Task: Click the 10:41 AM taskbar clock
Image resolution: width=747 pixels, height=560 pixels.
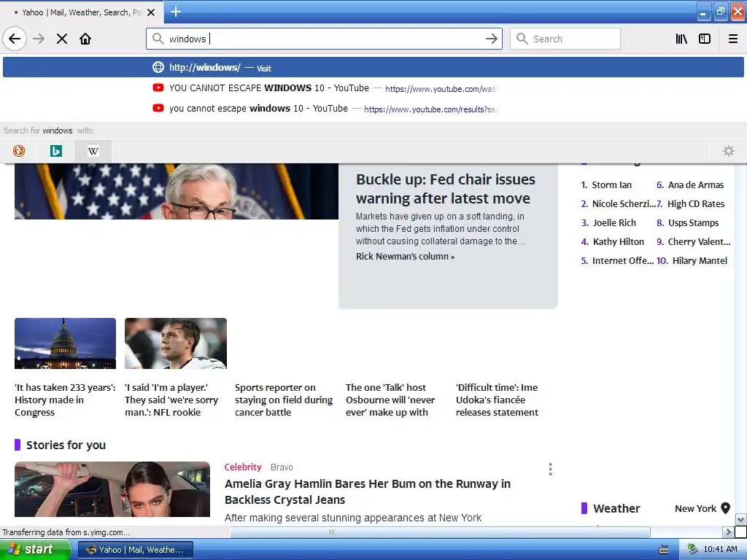Action: pos(720,550)
